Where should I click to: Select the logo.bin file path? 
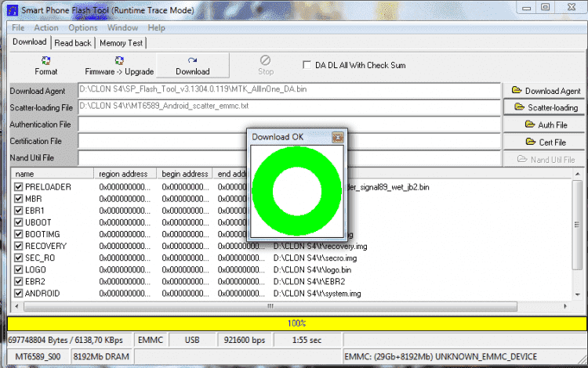point(312,270)
